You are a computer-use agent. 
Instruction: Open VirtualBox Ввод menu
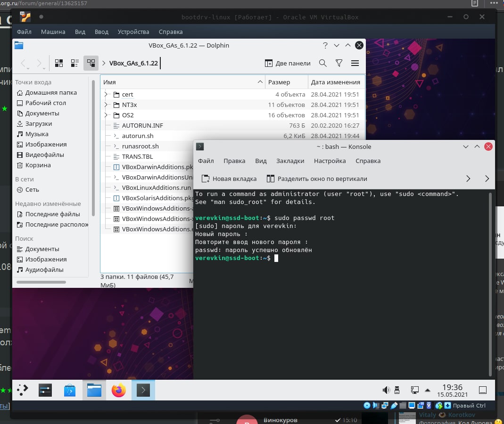point(101,32)
